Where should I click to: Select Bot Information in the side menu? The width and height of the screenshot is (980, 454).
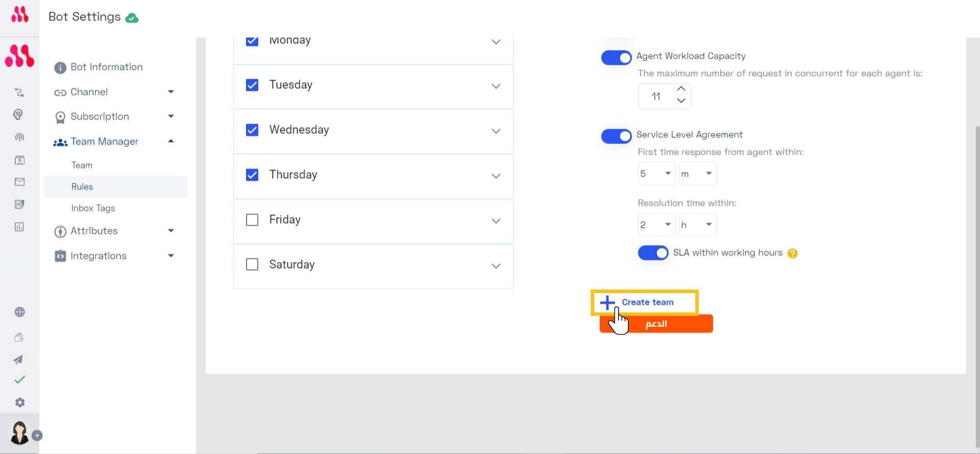107,67
